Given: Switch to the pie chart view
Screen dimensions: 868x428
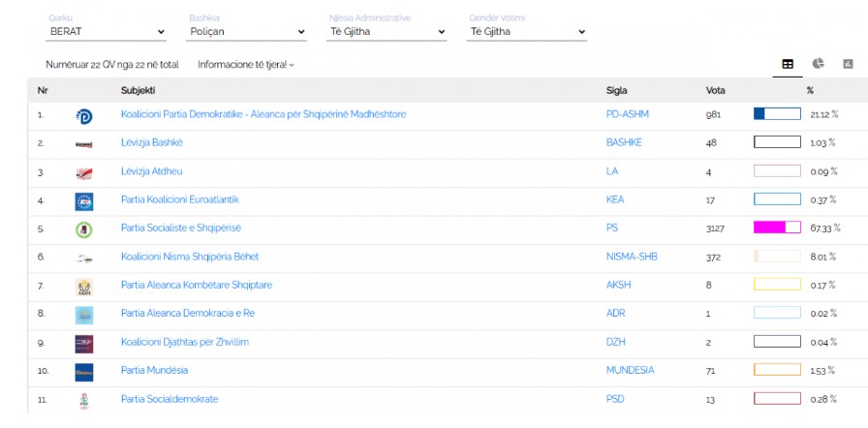Looking at the screenshot, I should click(818, 64).
